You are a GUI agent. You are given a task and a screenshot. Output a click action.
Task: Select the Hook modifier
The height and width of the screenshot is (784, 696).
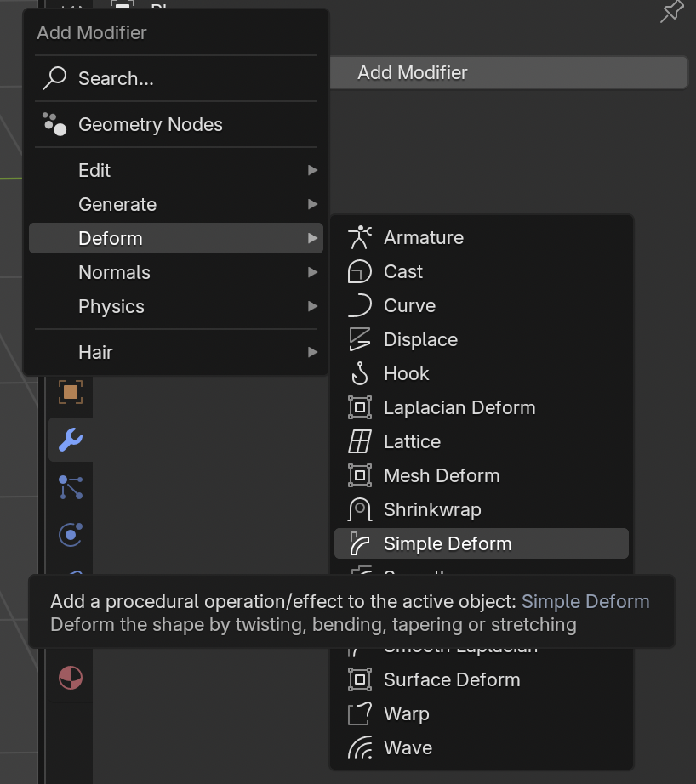click(x=406, y=374)
